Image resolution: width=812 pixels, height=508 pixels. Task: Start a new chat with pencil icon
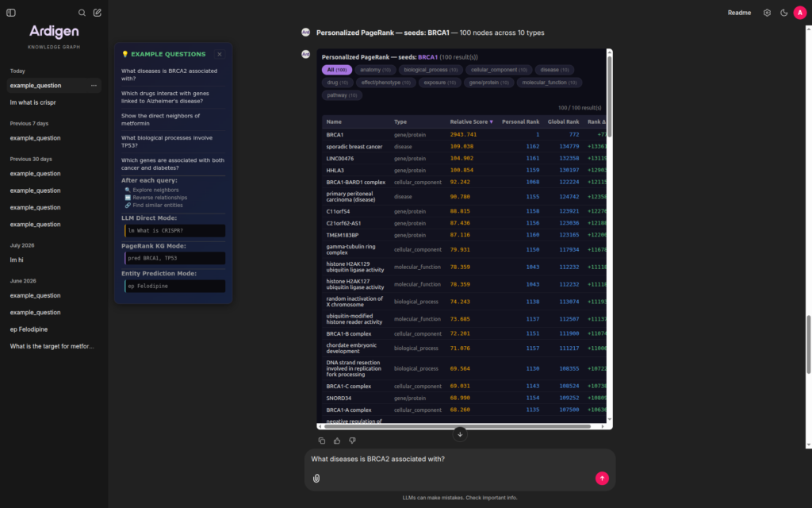tap(98, 13)
